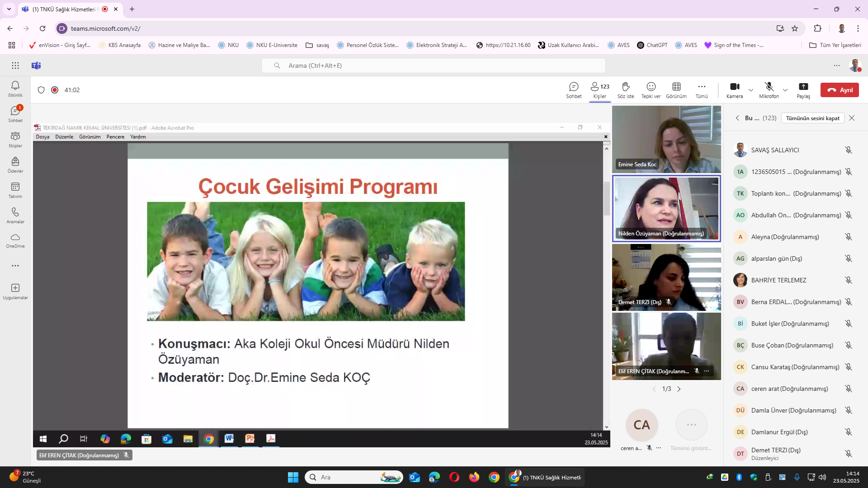This screenshot has width=868, height=488.
Task: Open Aramalar calls icon
Action: pyautogui.click(x=15, y=215)
